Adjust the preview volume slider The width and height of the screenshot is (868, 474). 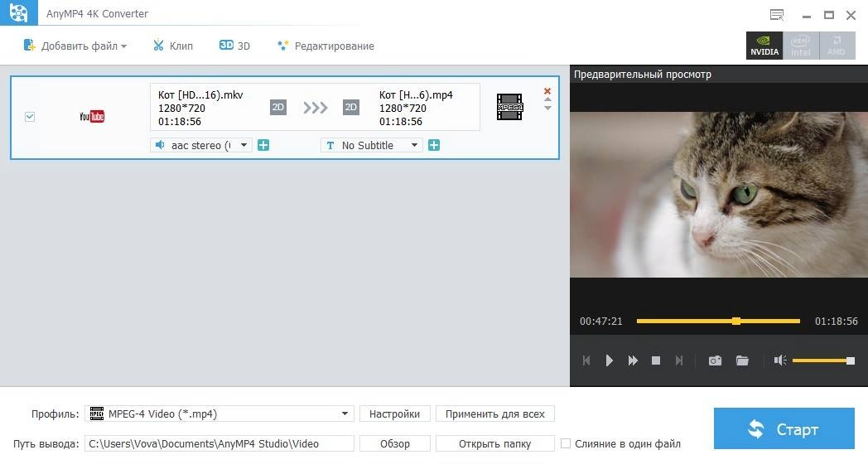pyautogui.click(x=823, y=360)
